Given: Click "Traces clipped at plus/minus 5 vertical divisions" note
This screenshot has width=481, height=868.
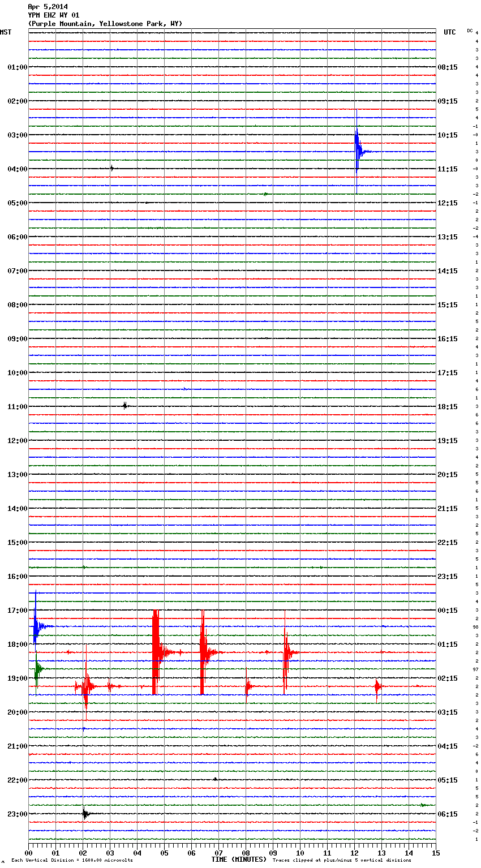Looking at the screenshot, I should click(342, 861).
